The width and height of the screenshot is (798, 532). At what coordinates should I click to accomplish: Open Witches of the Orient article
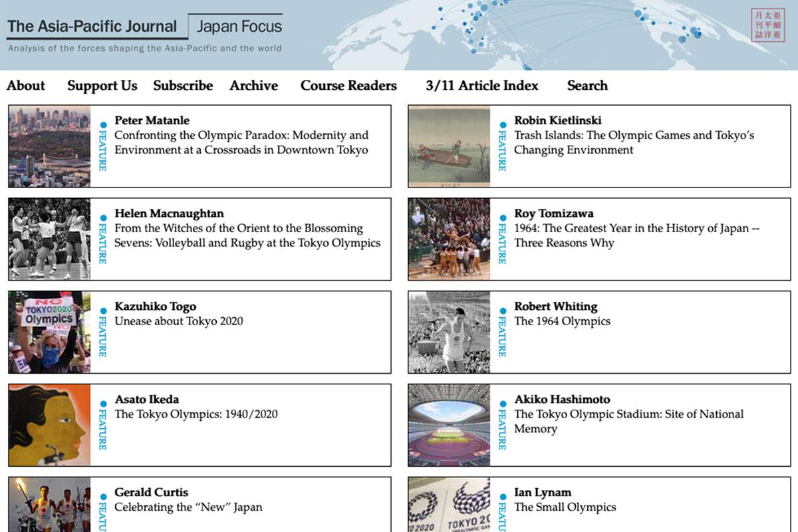click(x=247, y=235)
